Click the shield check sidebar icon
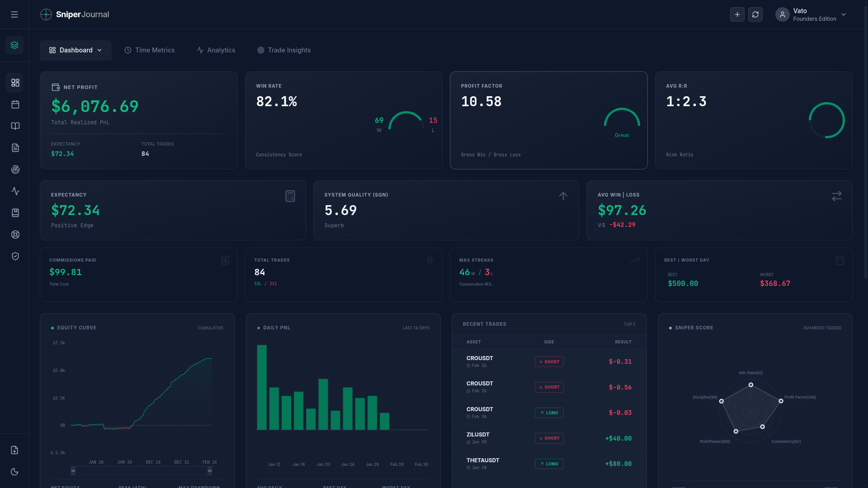Screen dimensions: 868x488 point(15,256)
